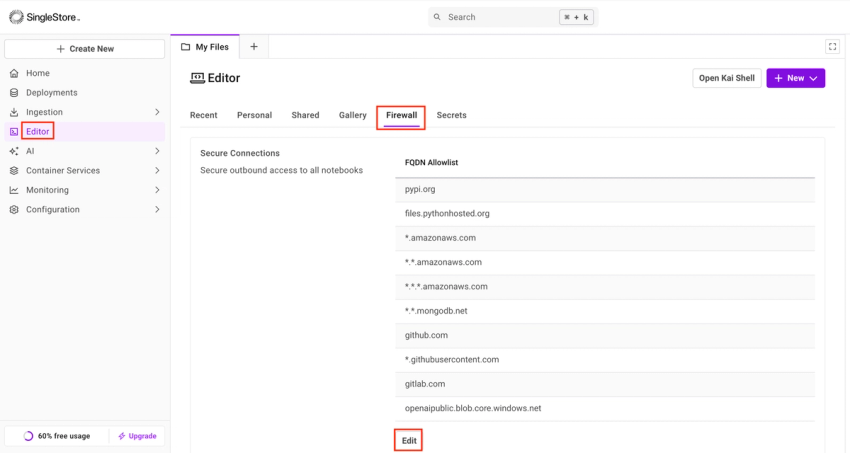The height and width of the screenshot is (453, 850).
Task: Add a new tab with plus icon
Action: click(254, 47)
